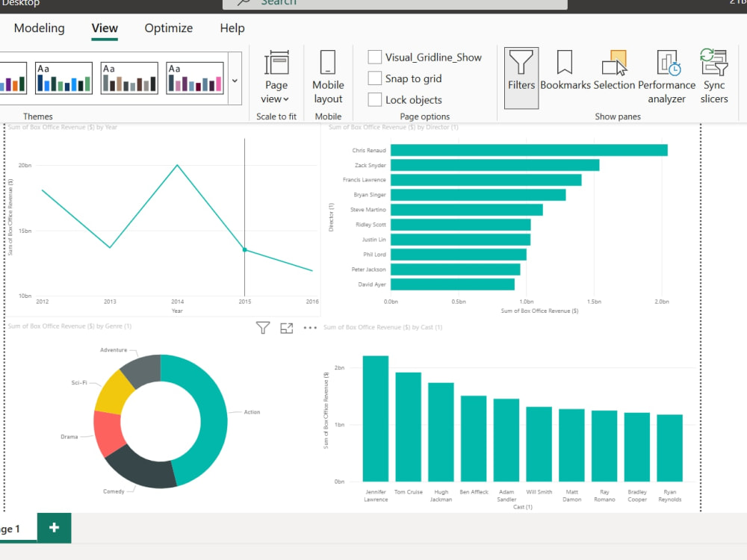
Task: Click in the Search box
Action: [395, 4]
